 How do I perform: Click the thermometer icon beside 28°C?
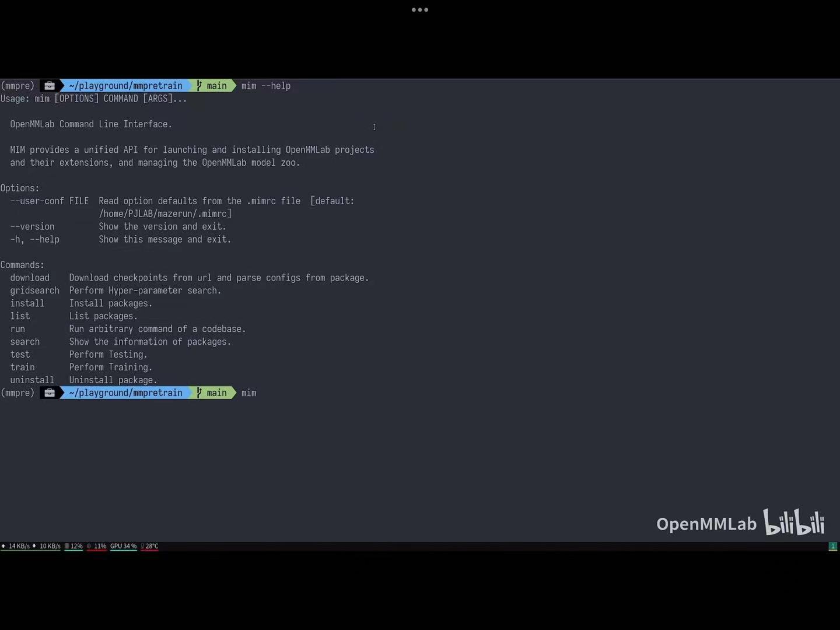click(142, 547)
